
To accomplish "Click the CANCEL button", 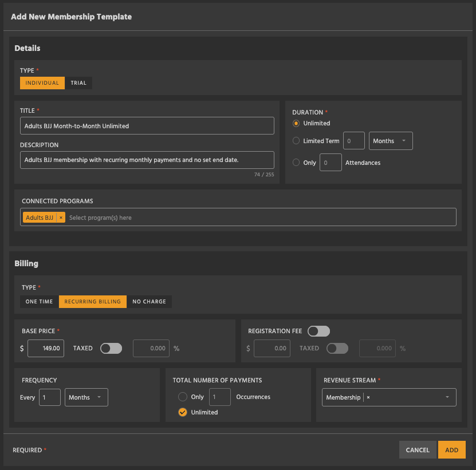I will click(418, 450).
